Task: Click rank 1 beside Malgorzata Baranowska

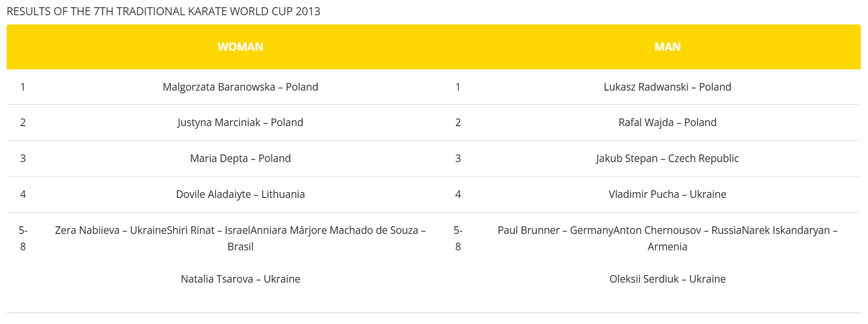Action: 23,87
